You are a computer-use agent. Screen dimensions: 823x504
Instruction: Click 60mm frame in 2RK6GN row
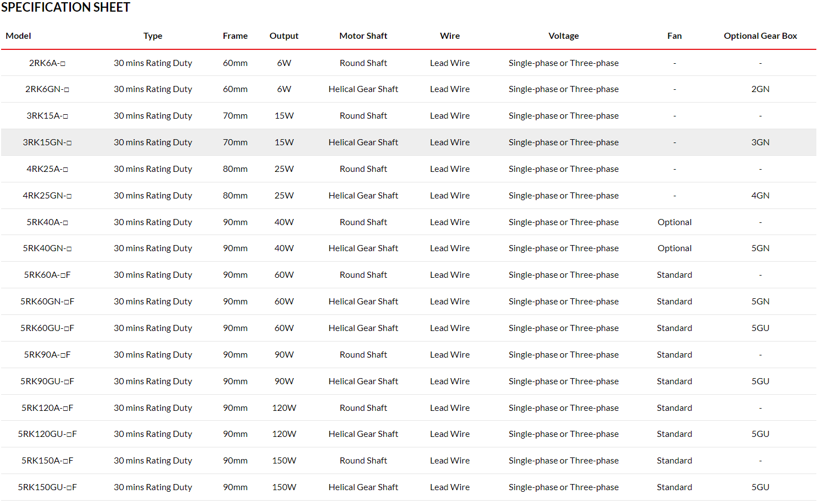click(235, 89)
